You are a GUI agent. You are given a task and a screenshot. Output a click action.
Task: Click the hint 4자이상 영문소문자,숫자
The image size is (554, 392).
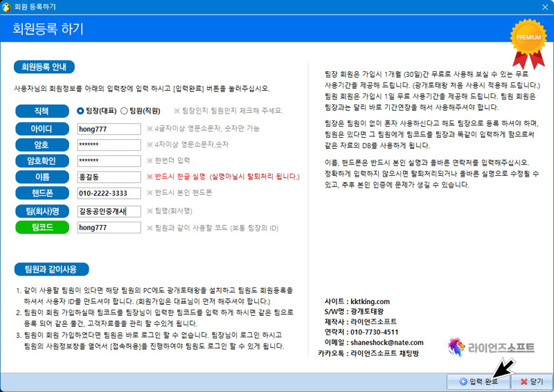pos(188,145)
